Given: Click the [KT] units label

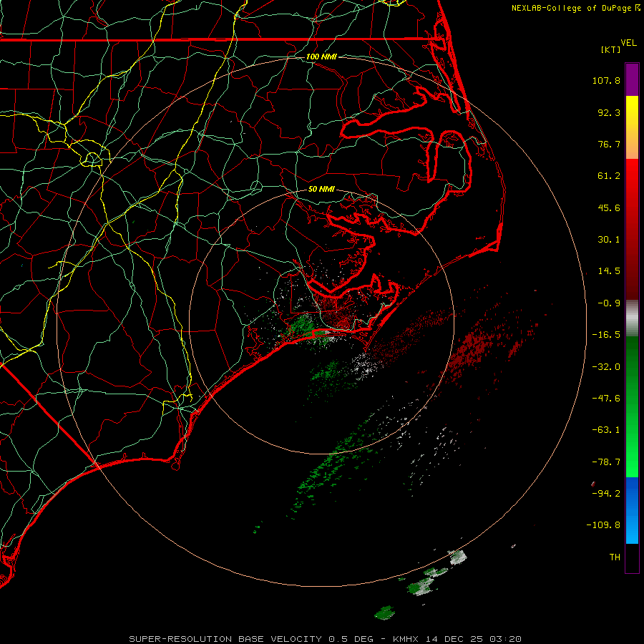Looking at the screenshot, I should point(611,49).
